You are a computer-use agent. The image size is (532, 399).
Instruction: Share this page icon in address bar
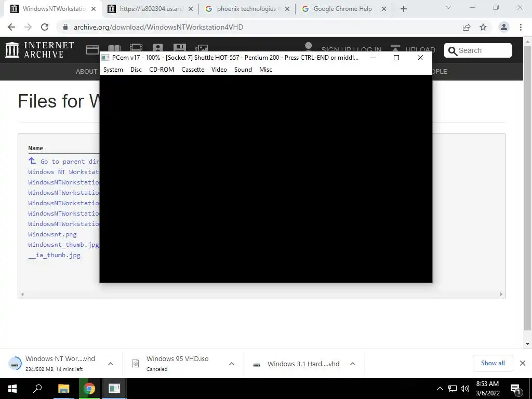tap(467, 27)
